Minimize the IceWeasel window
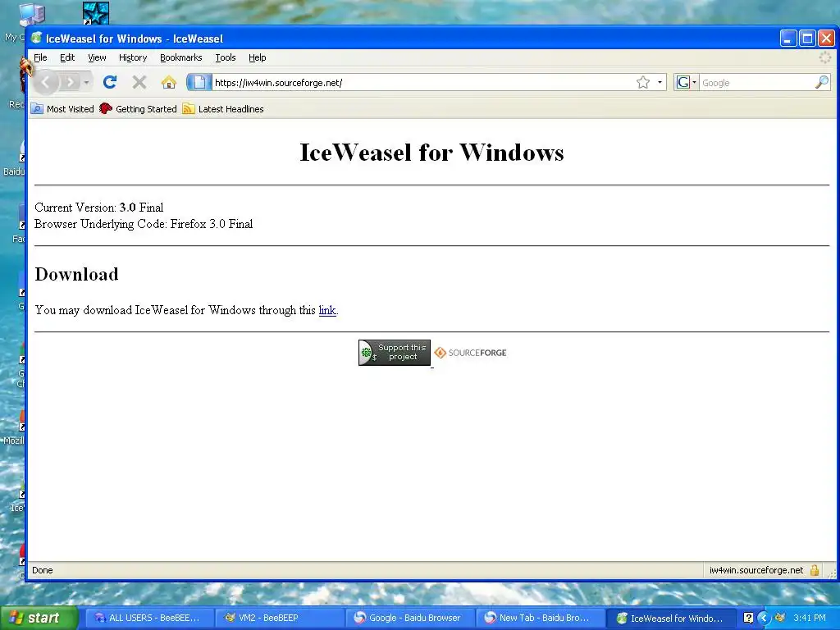Screen dimensions: 840x630 point(788,38)
